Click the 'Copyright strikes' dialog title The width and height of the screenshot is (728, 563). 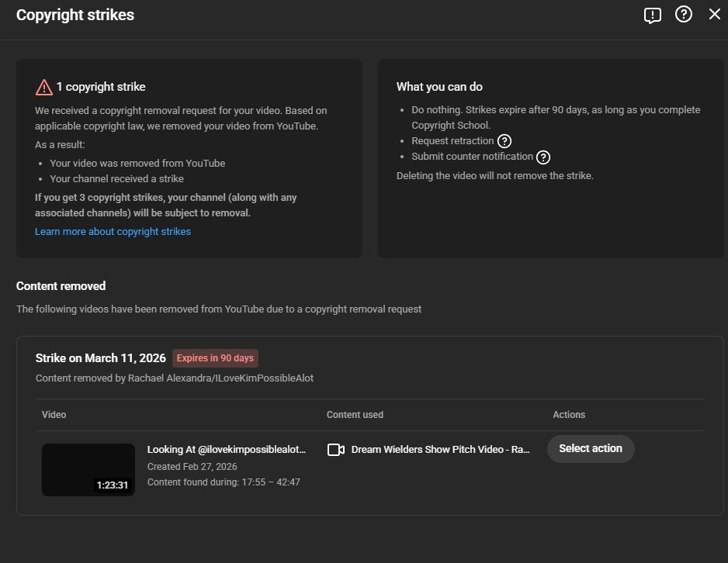(75, 15)
